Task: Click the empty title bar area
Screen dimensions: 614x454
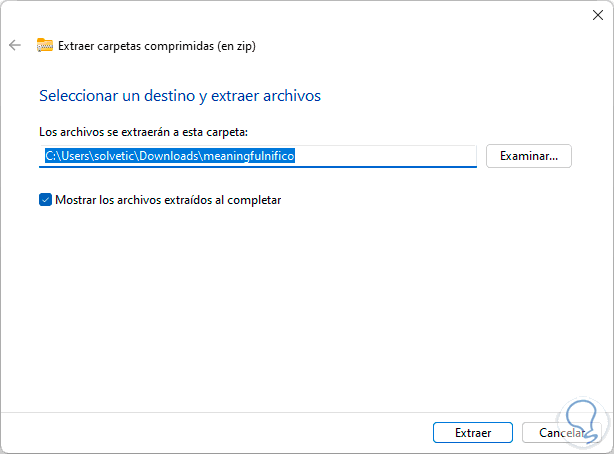Action: coord(300,14)
